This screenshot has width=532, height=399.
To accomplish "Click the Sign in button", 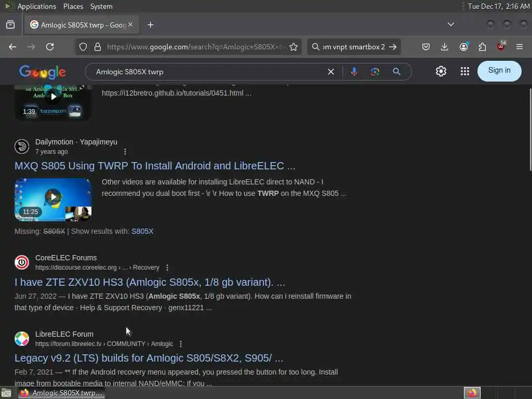I will 499,71.
